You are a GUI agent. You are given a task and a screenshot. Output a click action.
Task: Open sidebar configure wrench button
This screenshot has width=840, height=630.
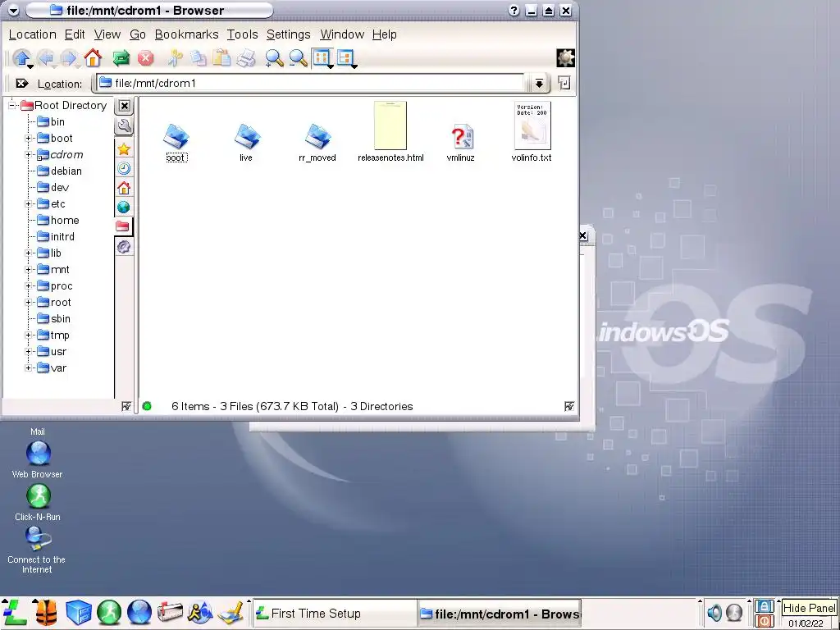124,126
